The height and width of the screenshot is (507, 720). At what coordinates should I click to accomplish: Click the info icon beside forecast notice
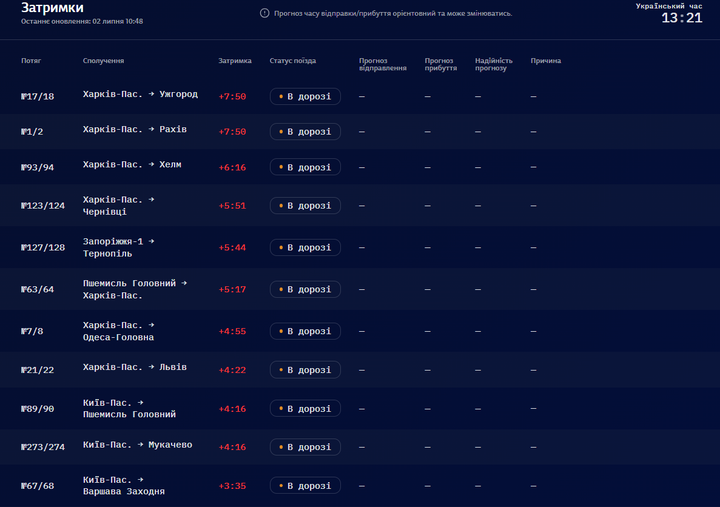coord(264,13)
